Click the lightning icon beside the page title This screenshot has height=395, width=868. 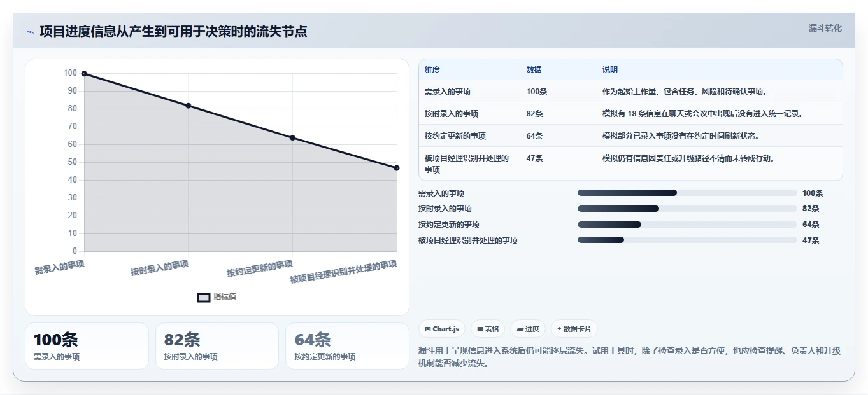(x=31, y=32)
